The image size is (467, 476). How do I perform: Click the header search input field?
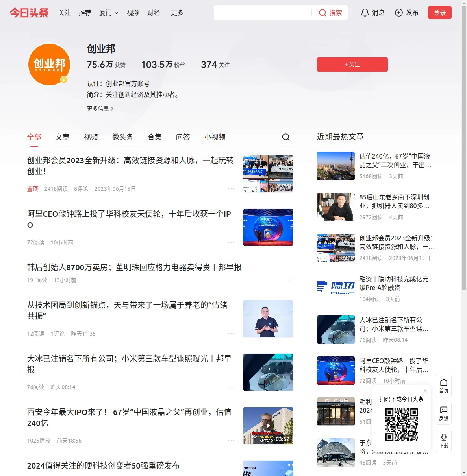point(263,13)
